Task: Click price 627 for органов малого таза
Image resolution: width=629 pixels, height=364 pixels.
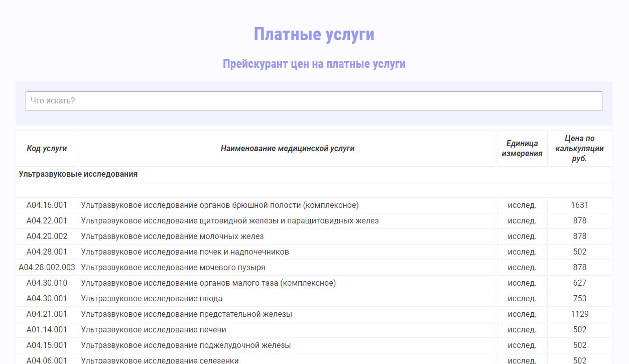Action: (580, 283)
